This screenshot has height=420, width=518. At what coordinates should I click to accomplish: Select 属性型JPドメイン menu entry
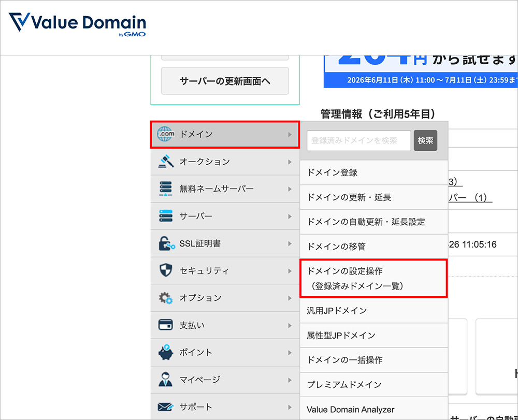(373, 336)
